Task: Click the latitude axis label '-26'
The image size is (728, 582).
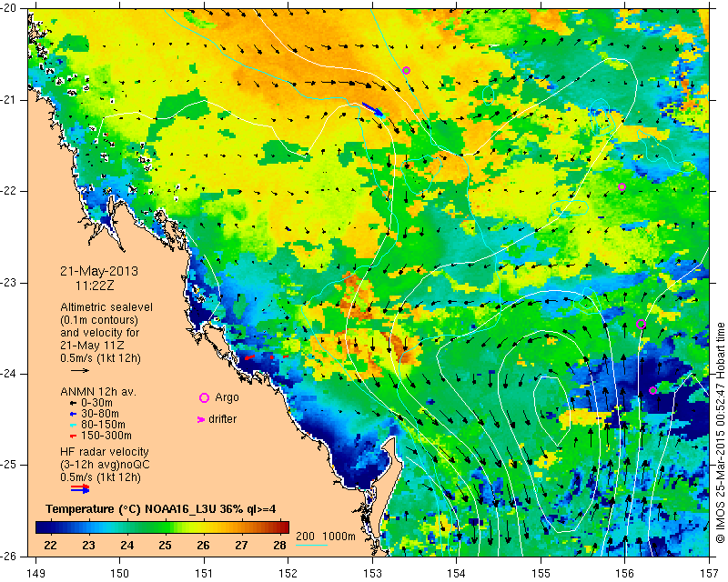Action: click(x=9, y=556)
